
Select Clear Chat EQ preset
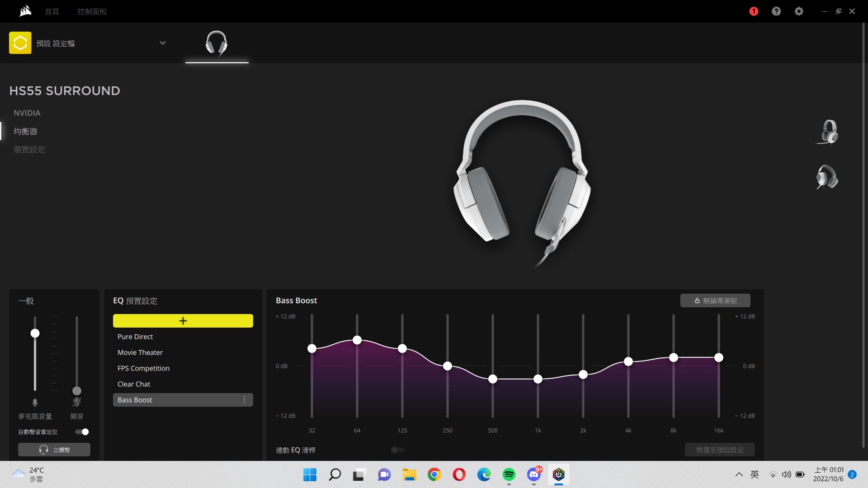[183, 384]
